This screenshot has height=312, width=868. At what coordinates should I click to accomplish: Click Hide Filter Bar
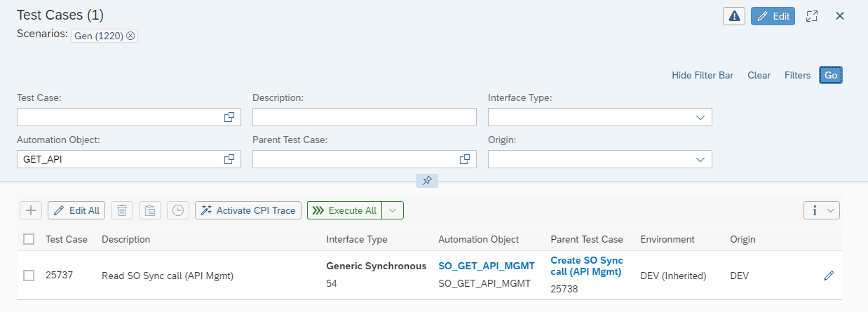[x=702, y=75]
